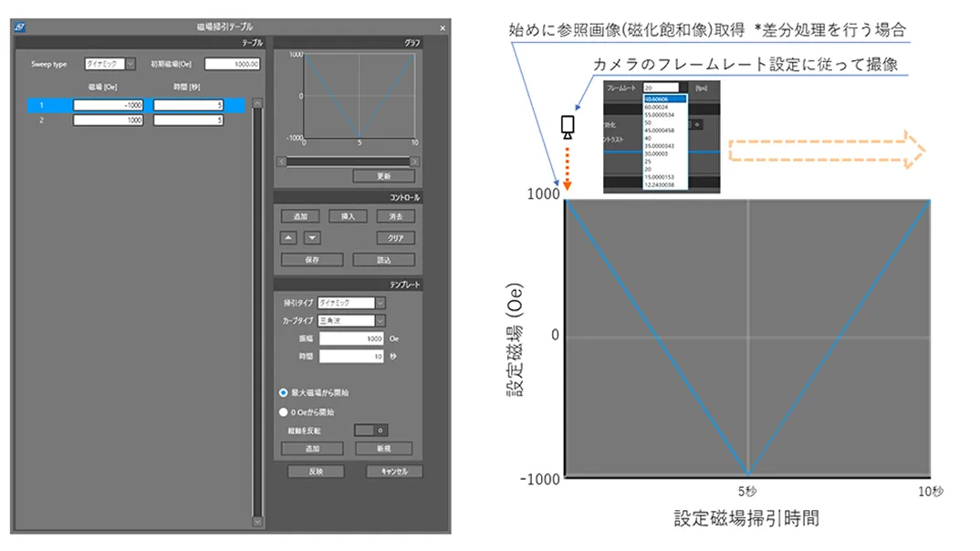Click the camera icon in the diagram

click(567, 127)
